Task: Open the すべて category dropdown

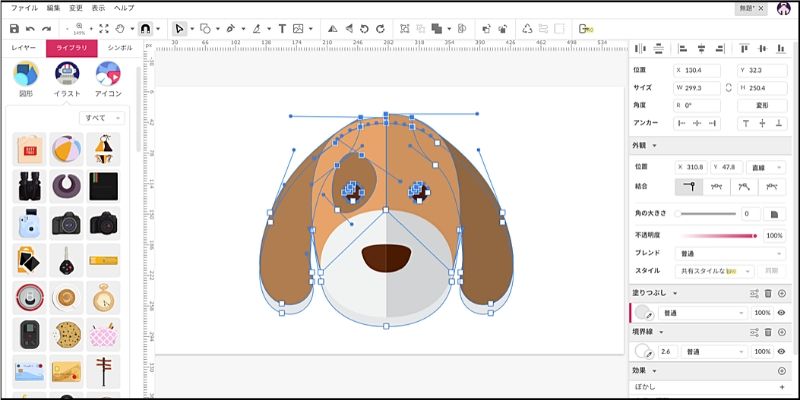Action: [102, 118]
